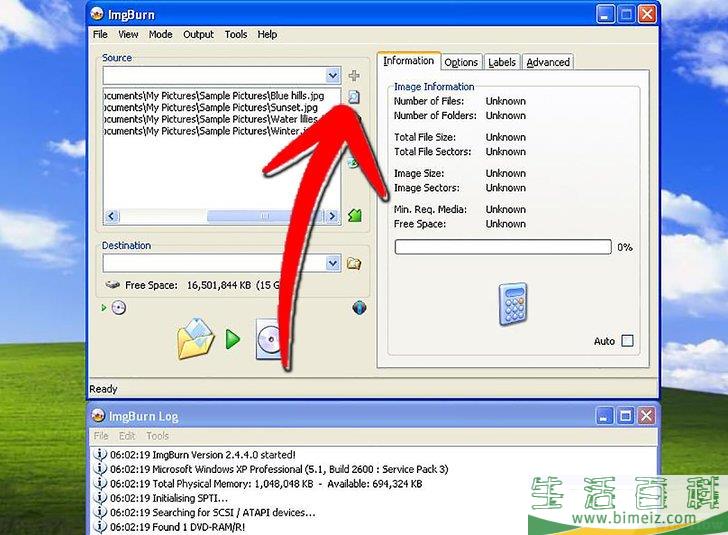Close the ImgBurn Log window

pyautogui.click(x=646, y=416)
